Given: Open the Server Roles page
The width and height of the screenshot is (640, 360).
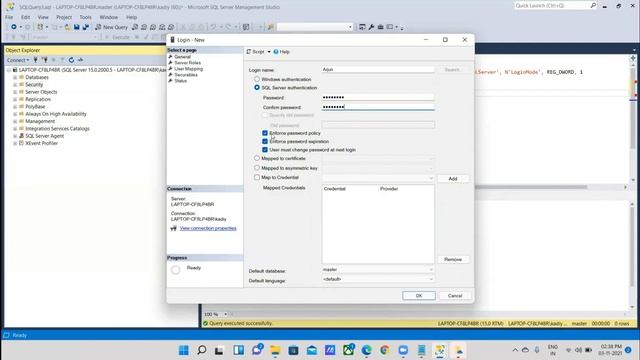Looking at the screenshot, I should click(x=187, y=63).
